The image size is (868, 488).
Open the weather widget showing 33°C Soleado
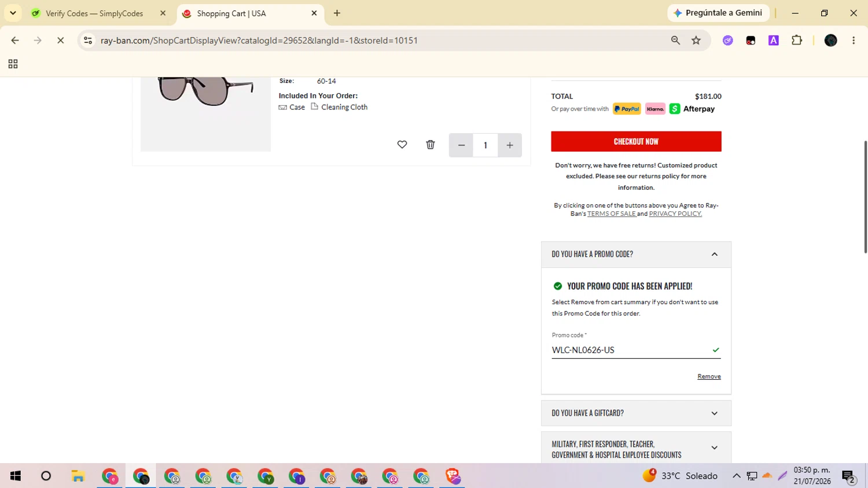680,476
